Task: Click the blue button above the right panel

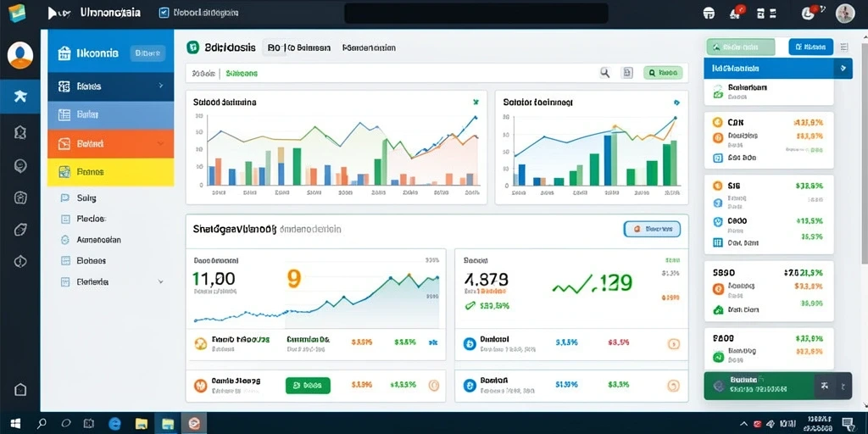Action: pyautogui.click(x=811, y=47)
